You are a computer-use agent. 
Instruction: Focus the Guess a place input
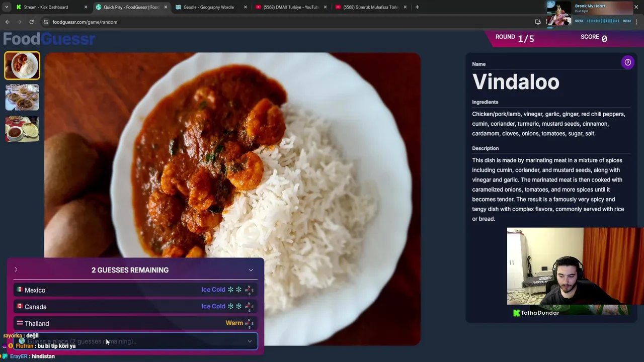(x=135, y=341)
